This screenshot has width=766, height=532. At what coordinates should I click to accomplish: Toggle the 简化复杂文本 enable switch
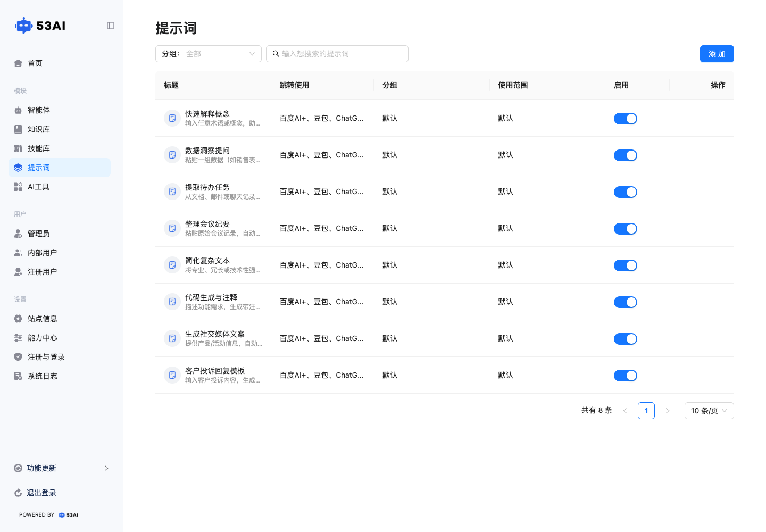626,265
